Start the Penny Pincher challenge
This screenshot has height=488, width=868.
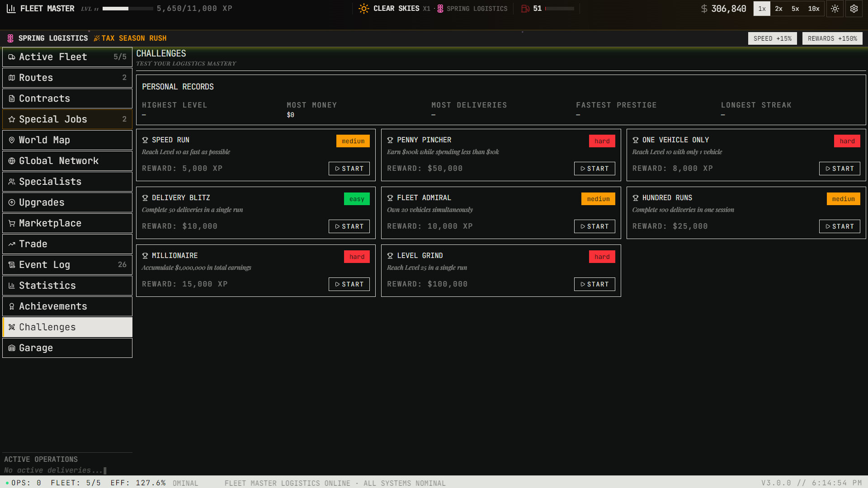(594, 169)
